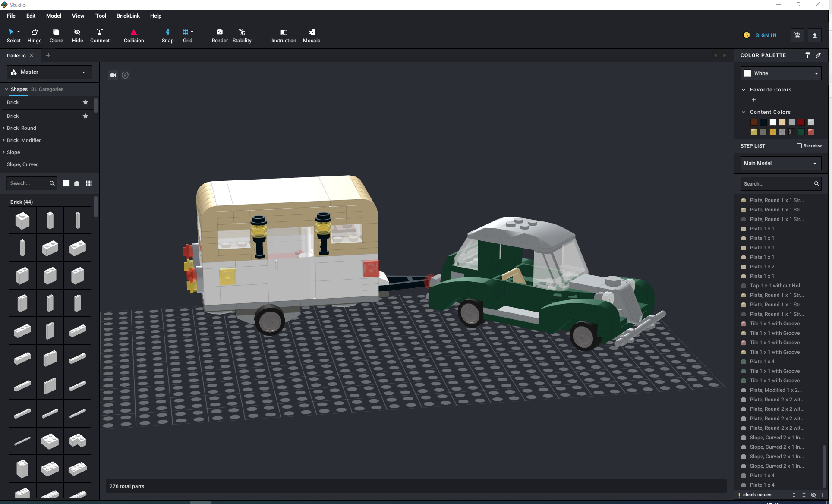
Task: Open the File menu
Action: 11,16
